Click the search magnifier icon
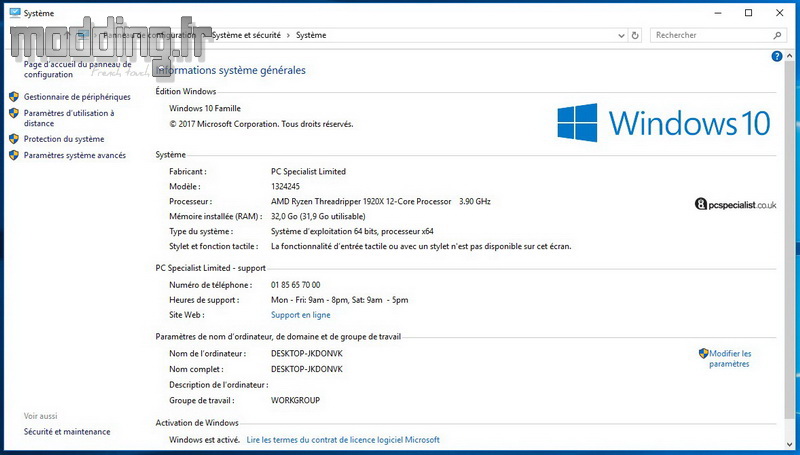The image size is (800, 455). click(x=777, y=35)
